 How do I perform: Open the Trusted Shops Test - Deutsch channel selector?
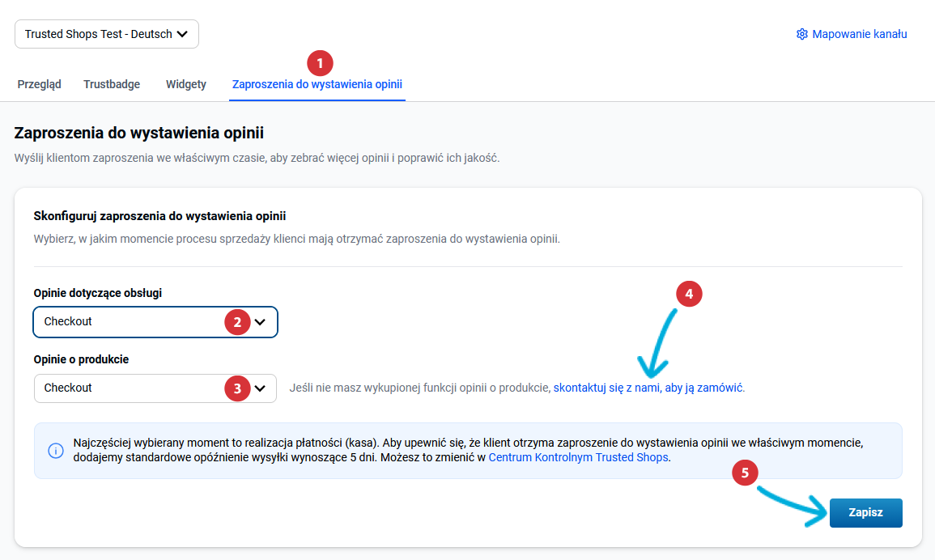(x=106, y=34)
